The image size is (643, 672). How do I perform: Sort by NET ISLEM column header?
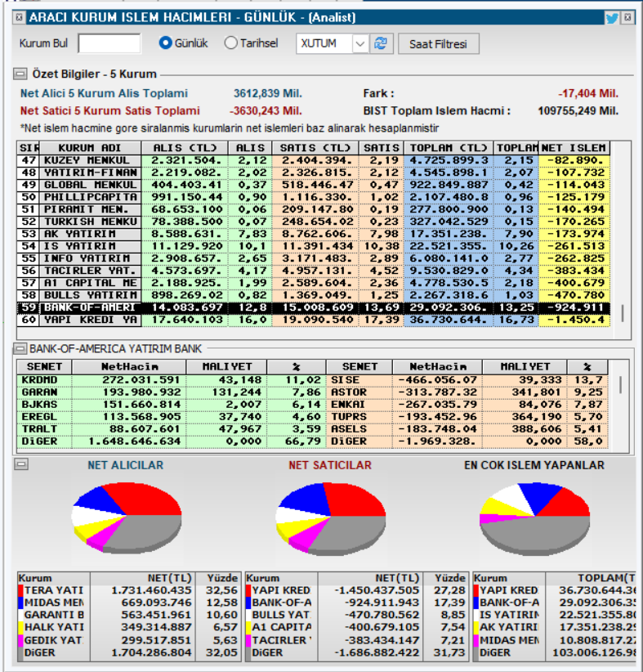[x=574, y=148]
